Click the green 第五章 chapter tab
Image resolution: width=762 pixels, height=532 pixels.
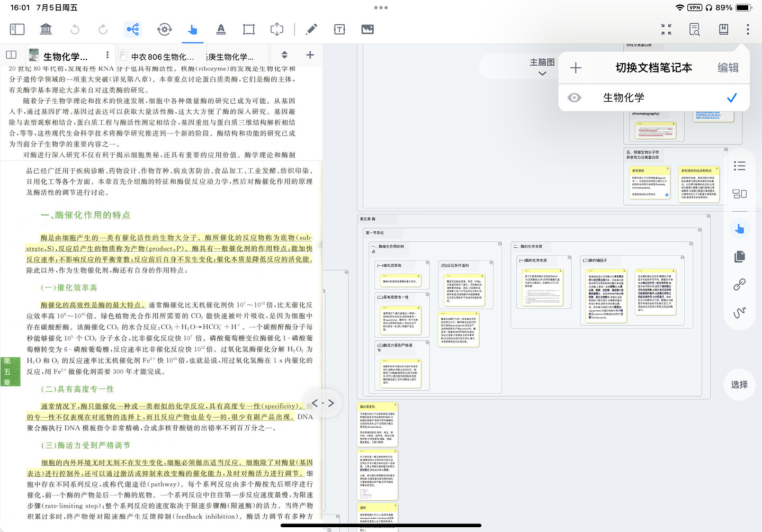[x=10, y=371]
